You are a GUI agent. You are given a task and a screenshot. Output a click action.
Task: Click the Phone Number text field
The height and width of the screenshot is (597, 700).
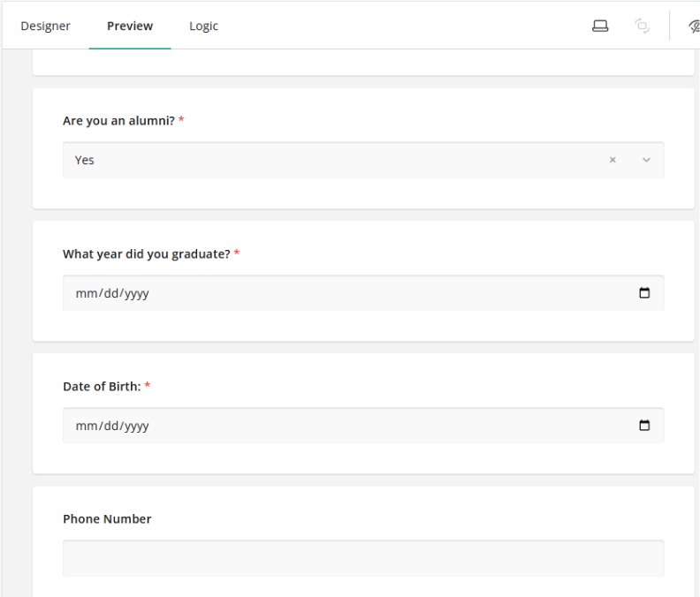[363, 558]
